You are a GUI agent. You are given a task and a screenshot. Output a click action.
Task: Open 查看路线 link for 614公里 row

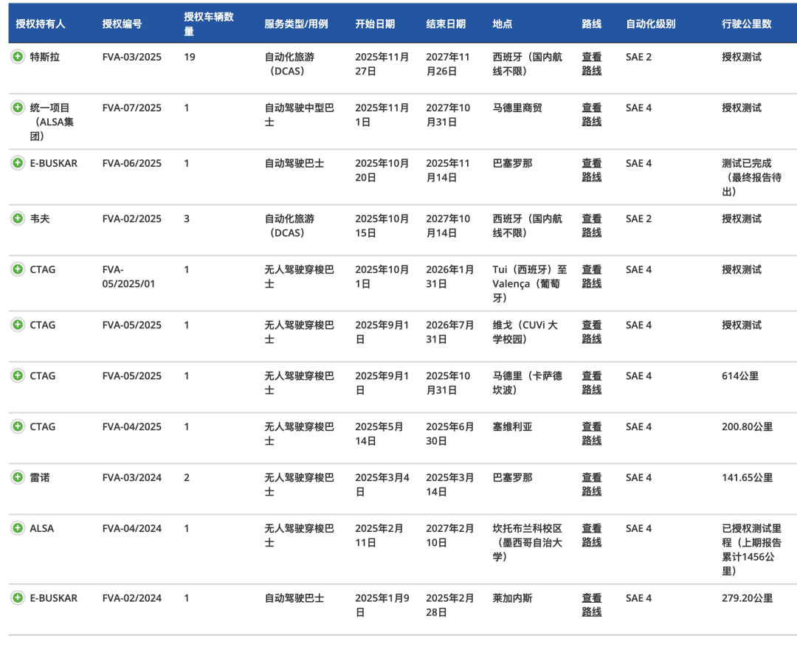coord(592,383)
